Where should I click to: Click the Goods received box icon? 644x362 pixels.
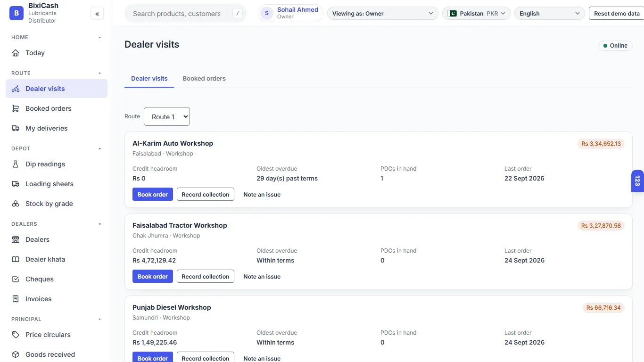(x=16, y=354)
